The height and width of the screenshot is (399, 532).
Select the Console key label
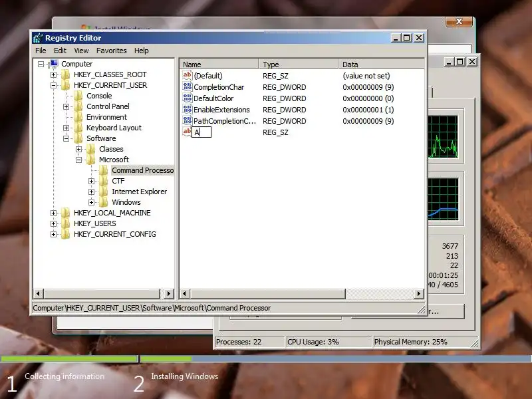99,96
